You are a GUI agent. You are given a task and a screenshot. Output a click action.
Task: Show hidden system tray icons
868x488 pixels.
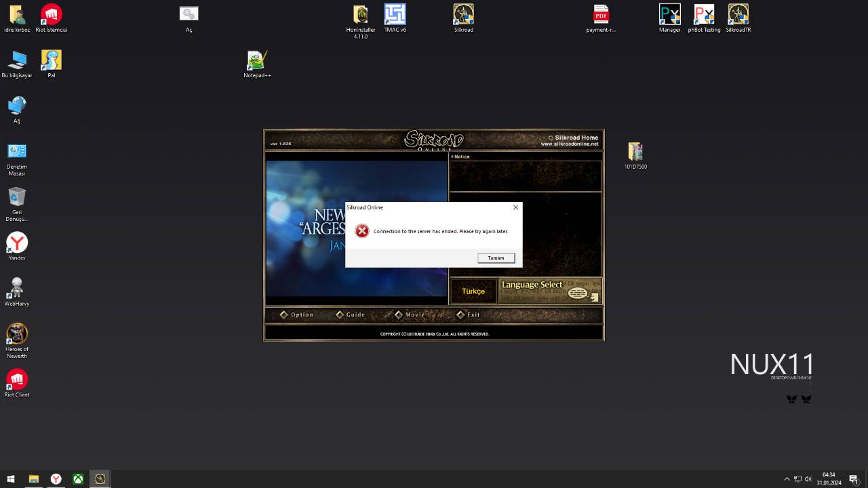pyautogui.click(x=787, y=479)
